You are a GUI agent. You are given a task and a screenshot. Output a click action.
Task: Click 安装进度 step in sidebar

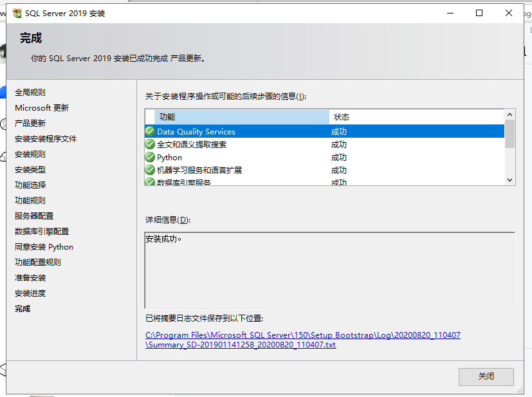(30, 293)
